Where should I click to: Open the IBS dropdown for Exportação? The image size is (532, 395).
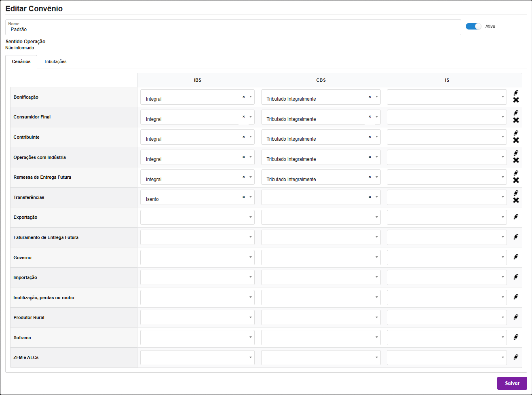click(197, 217)
